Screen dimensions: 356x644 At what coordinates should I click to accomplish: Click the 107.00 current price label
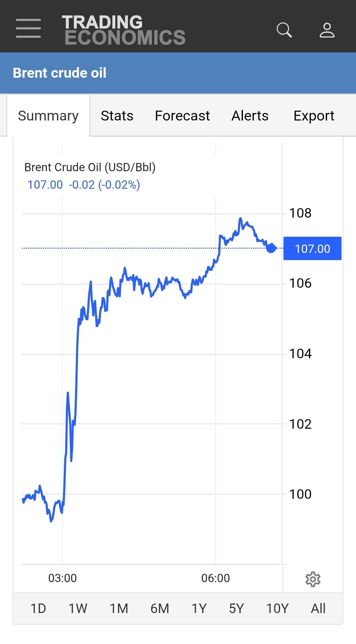coord(312,249)
